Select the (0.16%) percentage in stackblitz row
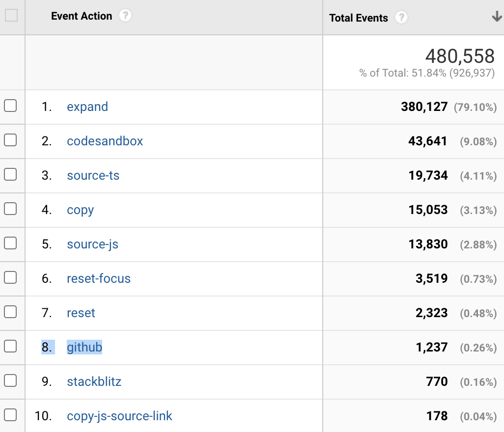 coord(478,382)
